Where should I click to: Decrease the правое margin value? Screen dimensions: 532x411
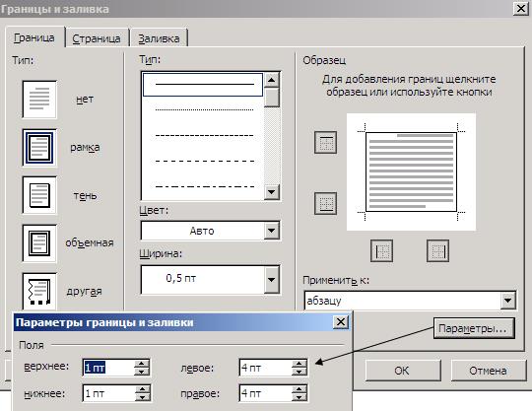point(299,397)
